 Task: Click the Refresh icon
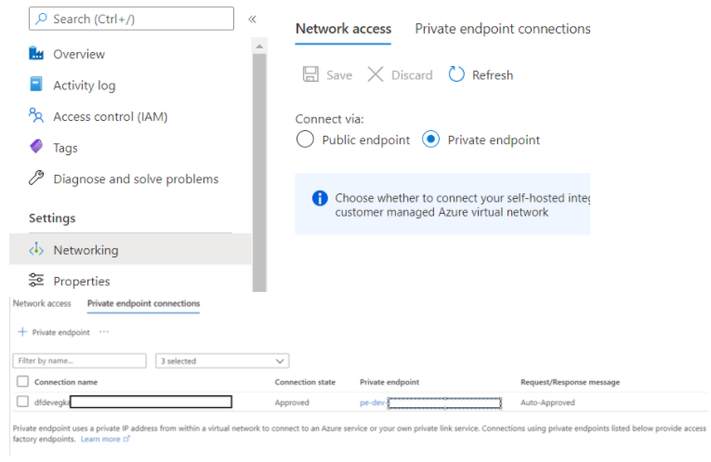[457, 75]
